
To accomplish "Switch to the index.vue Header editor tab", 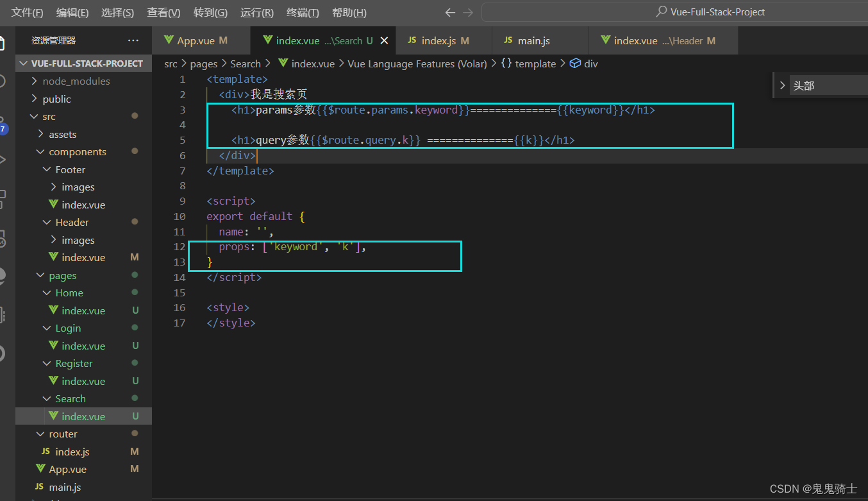I will (663, 40).
